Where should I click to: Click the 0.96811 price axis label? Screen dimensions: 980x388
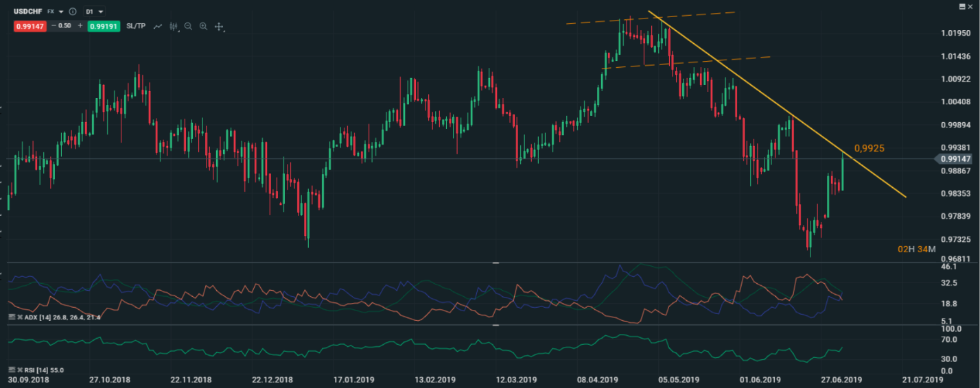click(x=956, y=259)
